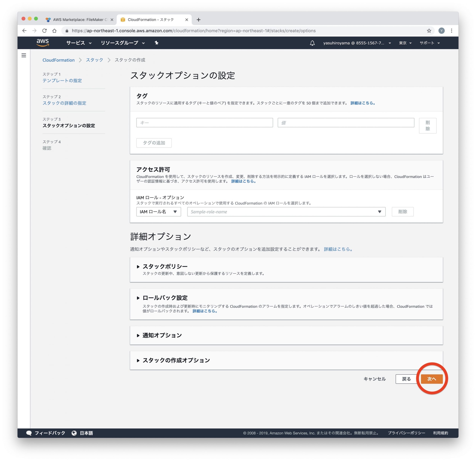
Task: Click the notifications bell icon
Action: click(312, 43)
